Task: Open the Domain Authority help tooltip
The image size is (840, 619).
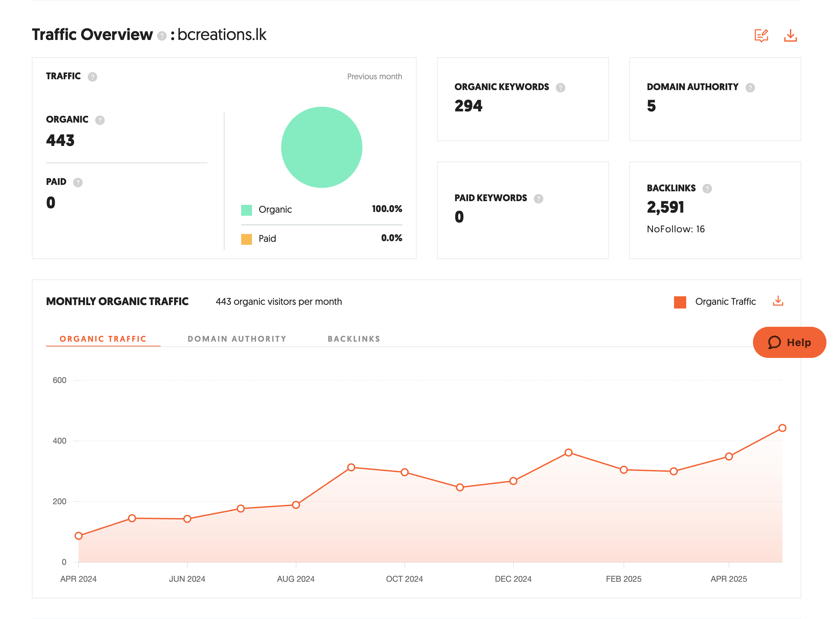Action: tap(750, 87)
